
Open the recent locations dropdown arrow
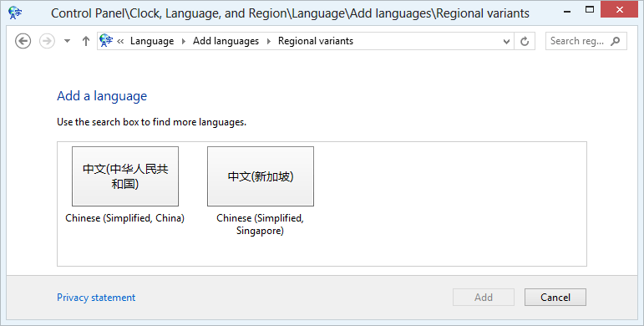67,41
